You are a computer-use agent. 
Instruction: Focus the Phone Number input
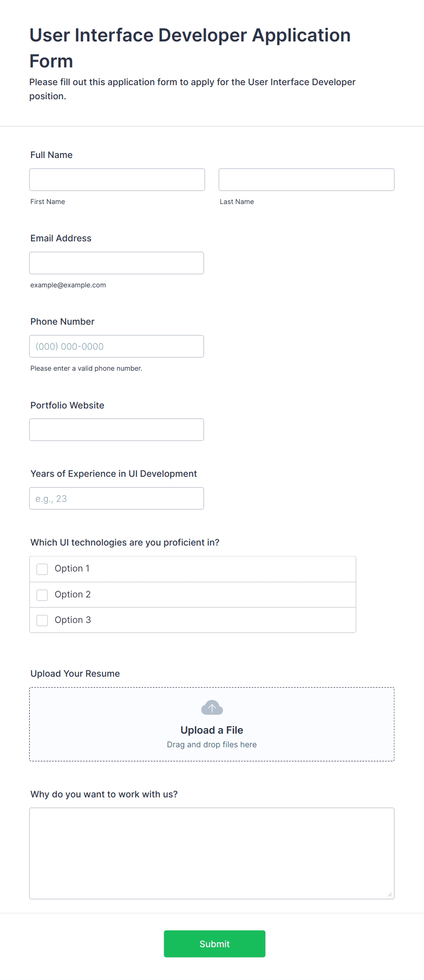pos(117,346)
